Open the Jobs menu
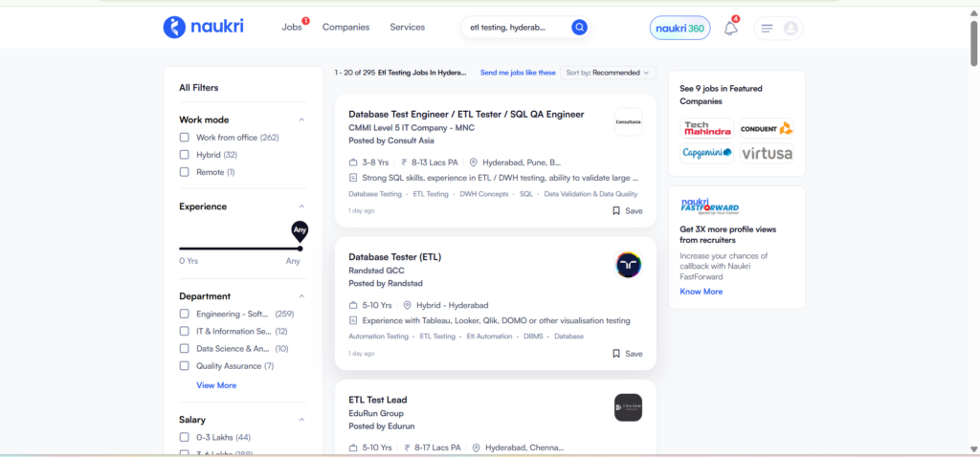Viewport: 980px width, 457px height. (292, 28)
